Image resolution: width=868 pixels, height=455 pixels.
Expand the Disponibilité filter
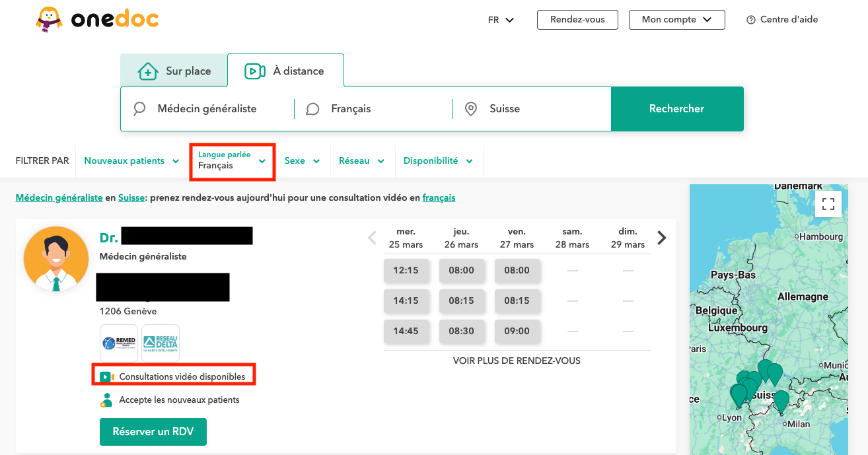[x=439, y=160]
